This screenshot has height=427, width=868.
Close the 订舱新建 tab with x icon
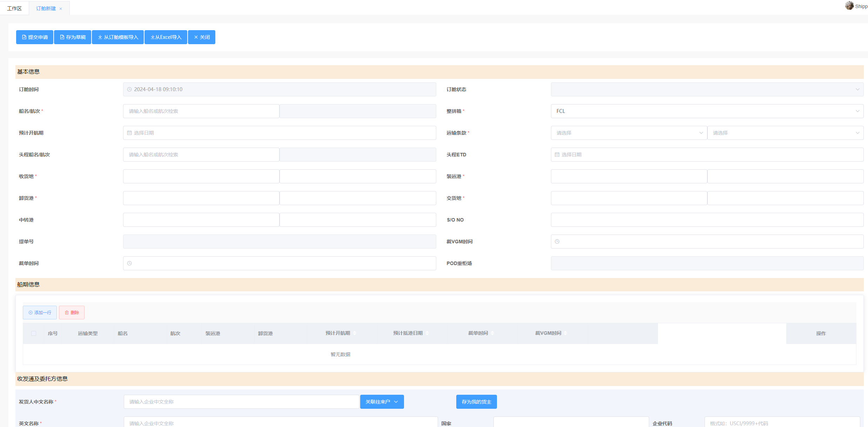click(61, 9)
